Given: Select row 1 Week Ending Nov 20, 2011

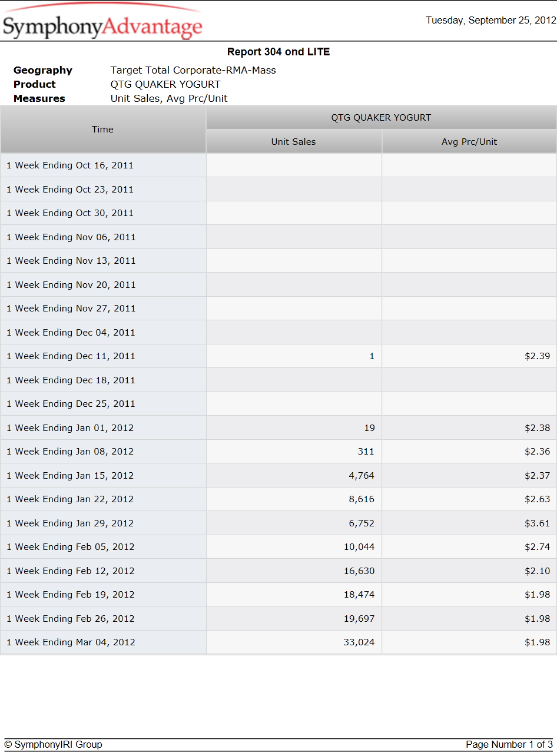Looking at the screenshot, I should click(278, 285).
